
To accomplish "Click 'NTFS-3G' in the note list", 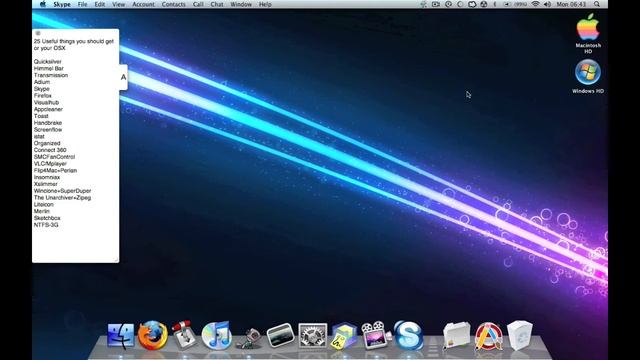I will pyautogui.click(x=46, y=225).
